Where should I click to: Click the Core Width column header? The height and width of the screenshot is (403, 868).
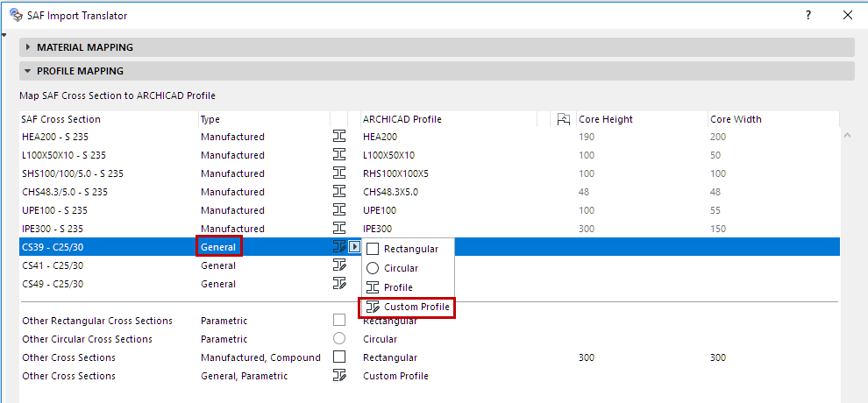coord(736,119)
